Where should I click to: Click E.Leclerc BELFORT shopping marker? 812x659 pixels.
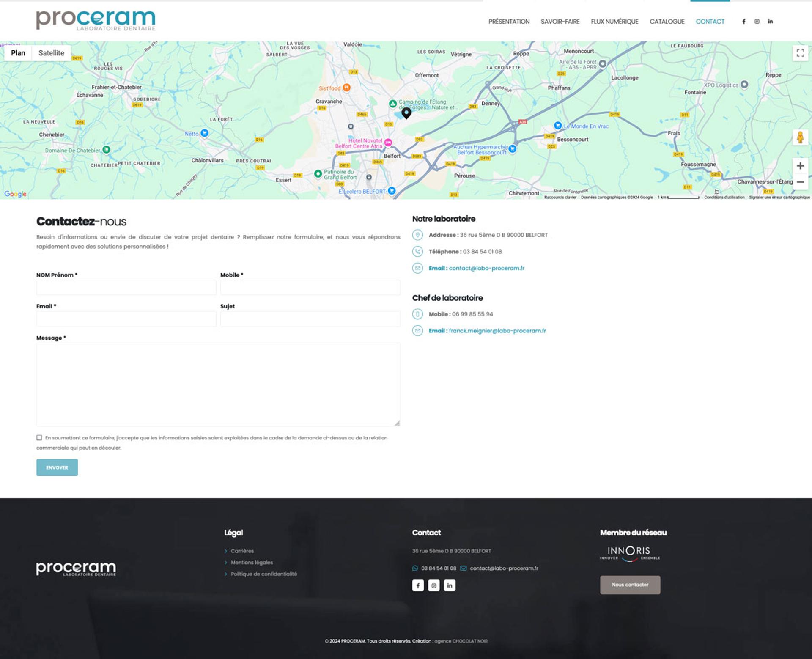click(x=392, y=191)
